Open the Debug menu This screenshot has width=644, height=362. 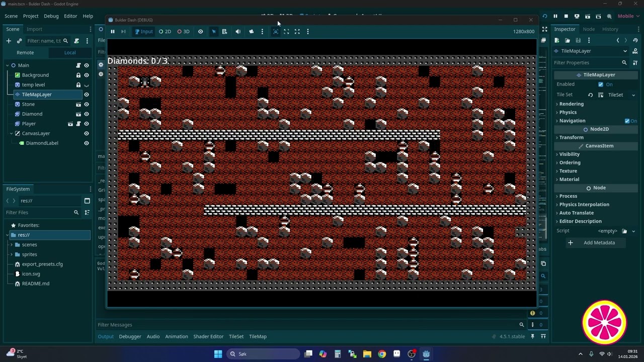click(x=51, y=16)
